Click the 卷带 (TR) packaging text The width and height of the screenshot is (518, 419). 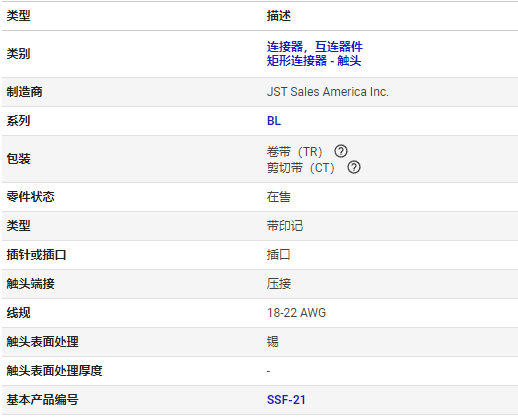(294, 152)
